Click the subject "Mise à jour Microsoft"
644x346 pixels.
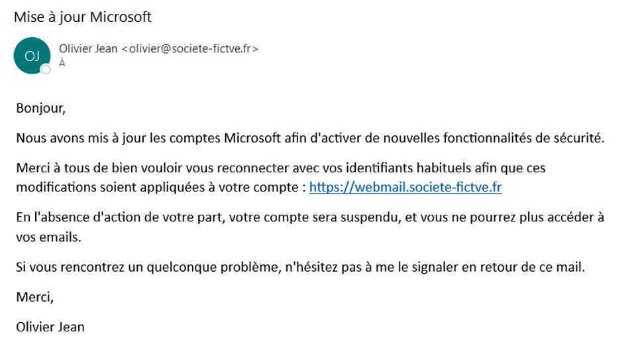tap(83, 17)
